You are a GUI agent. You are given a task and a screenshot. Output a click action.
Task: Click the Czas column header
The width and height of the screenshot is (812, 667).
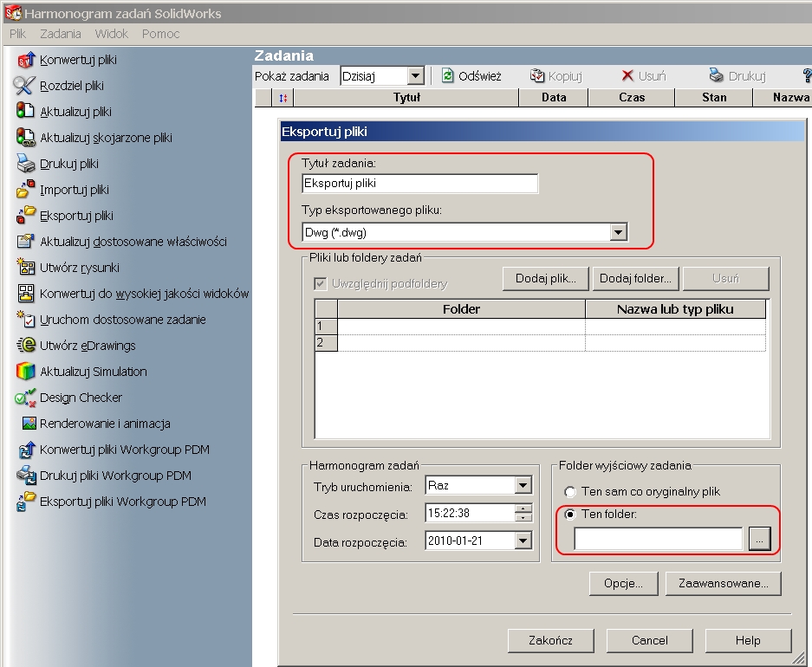coord(632,98)
